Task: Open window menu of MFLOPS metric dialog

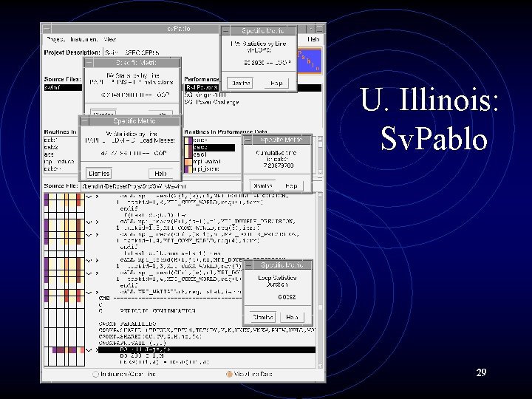Action: (226, 30)
